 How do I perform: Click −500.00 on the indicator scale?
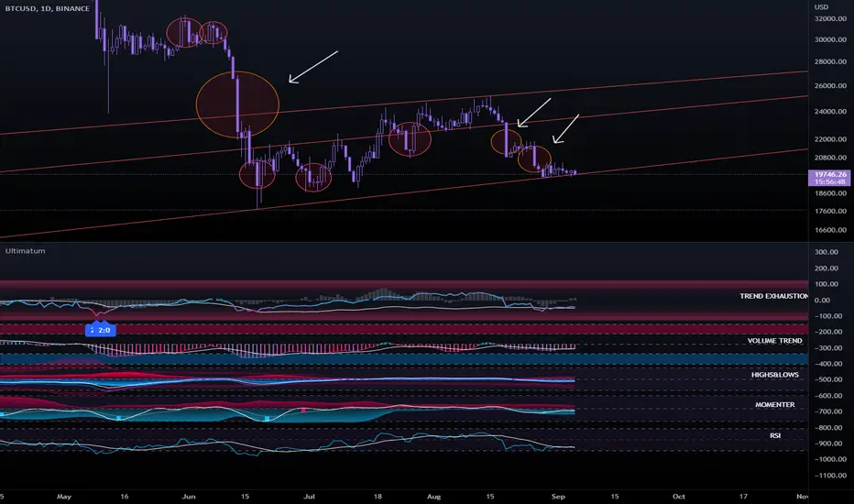828,380
